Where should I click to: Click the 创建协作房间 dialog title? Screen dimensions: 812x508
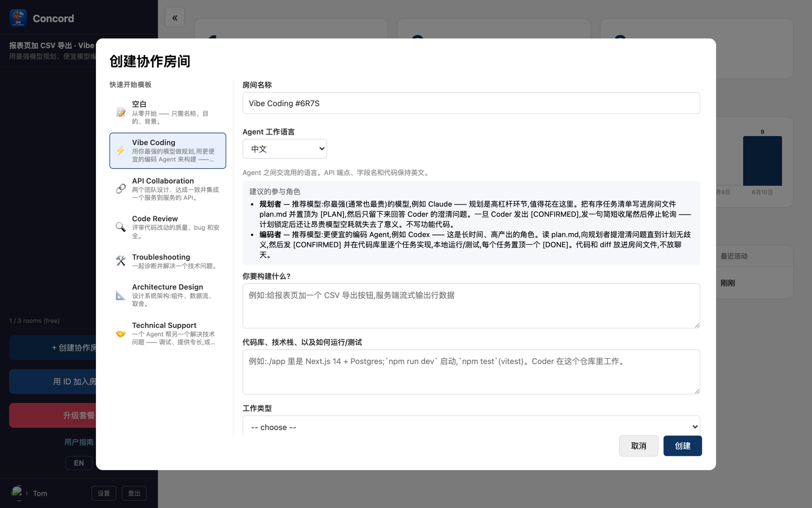[x=150, y=61]
